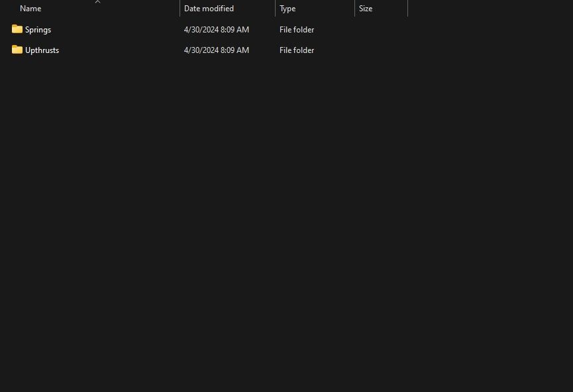Click the Upthrusts folder name label

(x=42, y=50)
